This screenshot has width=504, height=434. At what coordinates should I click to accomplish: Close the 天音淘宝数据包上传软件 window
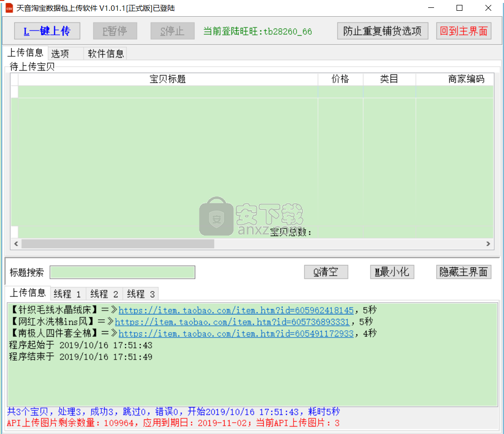488,8
